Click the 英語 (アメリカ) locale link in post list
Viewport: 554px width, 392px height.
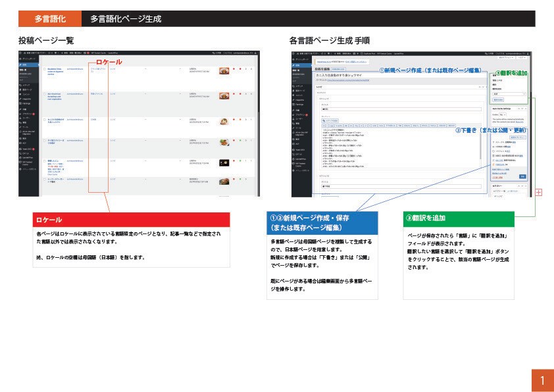(x=97, y=94)
